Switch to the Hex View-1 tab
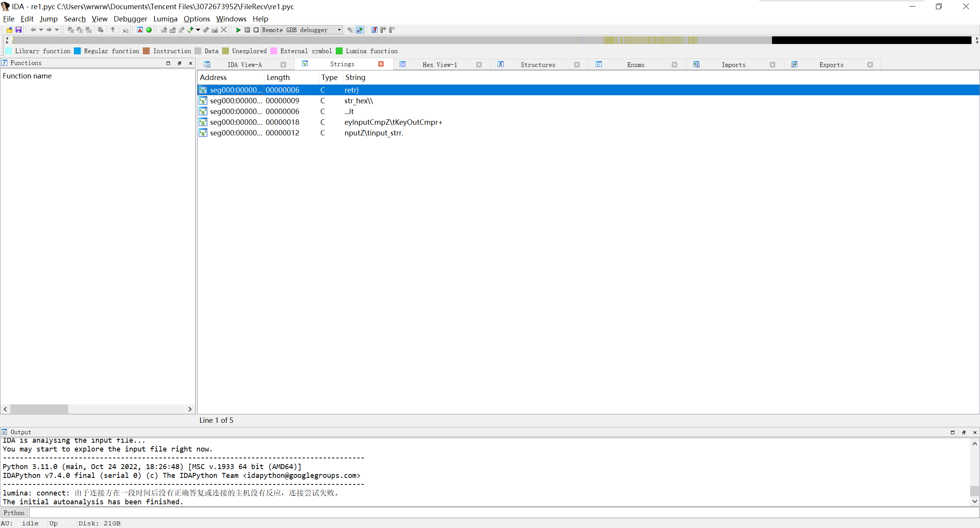 [x=439, y=65]
